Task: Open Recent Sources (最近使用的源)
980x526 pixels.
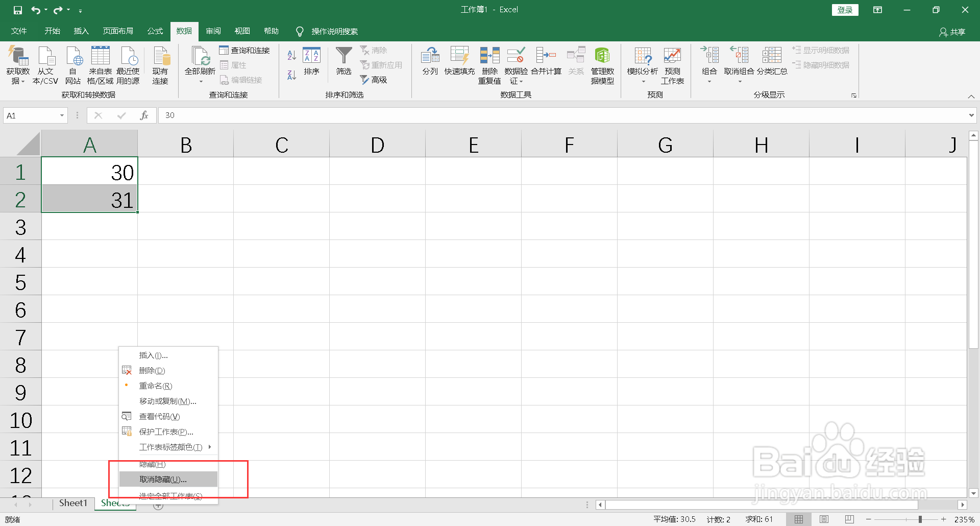Action: click(x=128, y=65)
